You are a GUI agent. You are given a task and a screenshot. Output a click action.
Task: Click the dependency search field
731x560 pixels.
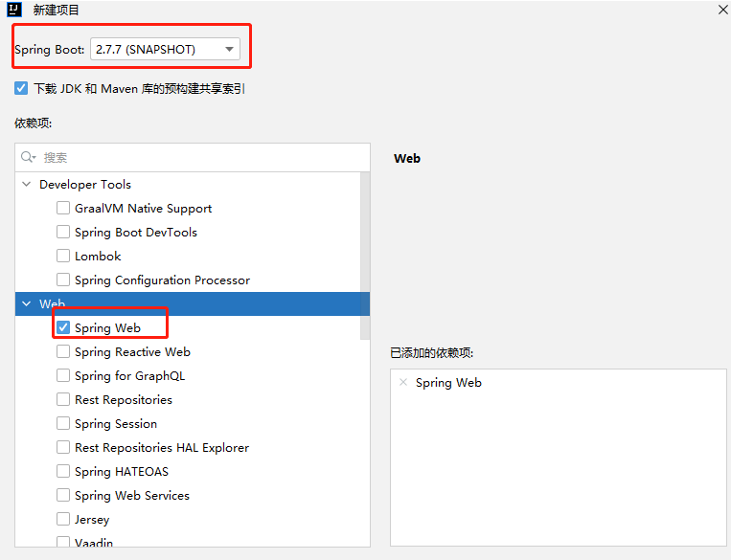pyautogui.click(x=193, y=158)
